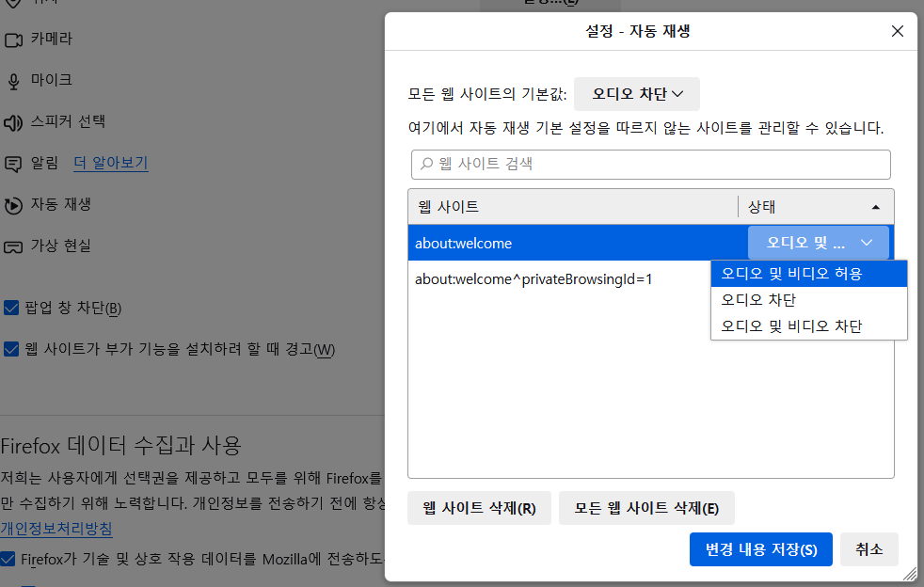
Task: Open microphone settings via 마이크 icon
Action: (13, 80)
